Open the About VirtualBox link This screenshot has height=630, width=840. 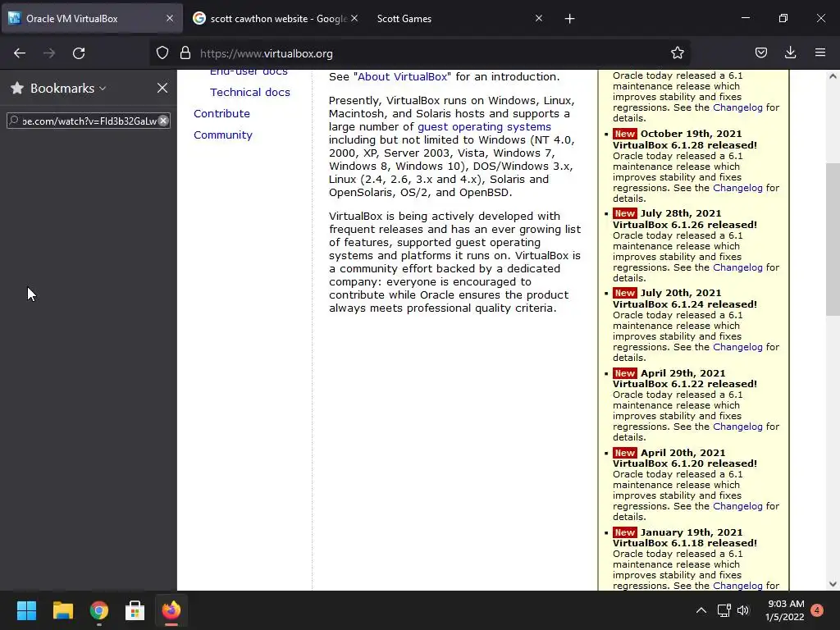coord(402,76)
